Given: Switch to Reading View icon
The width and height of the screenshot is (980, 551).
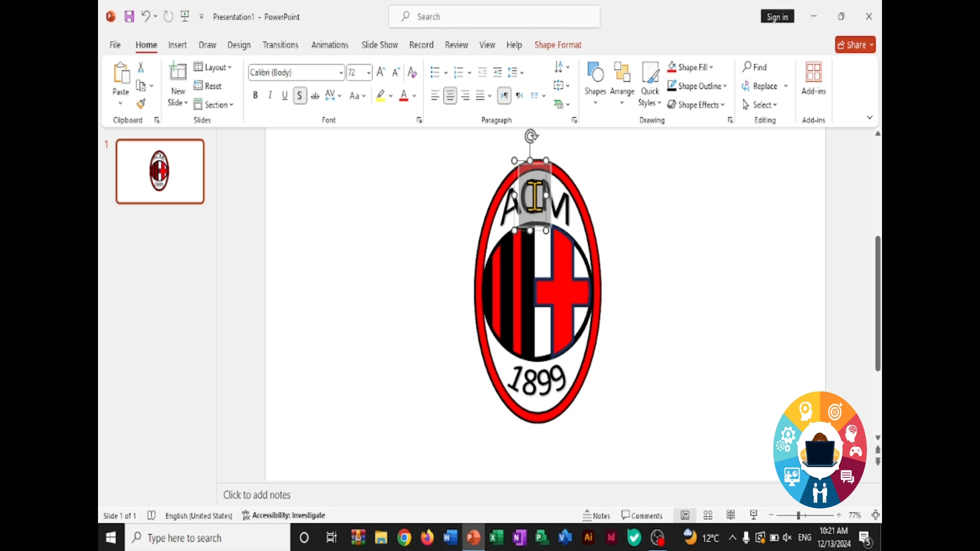Looking at the screenshot, I should click(x=731, y=515).
